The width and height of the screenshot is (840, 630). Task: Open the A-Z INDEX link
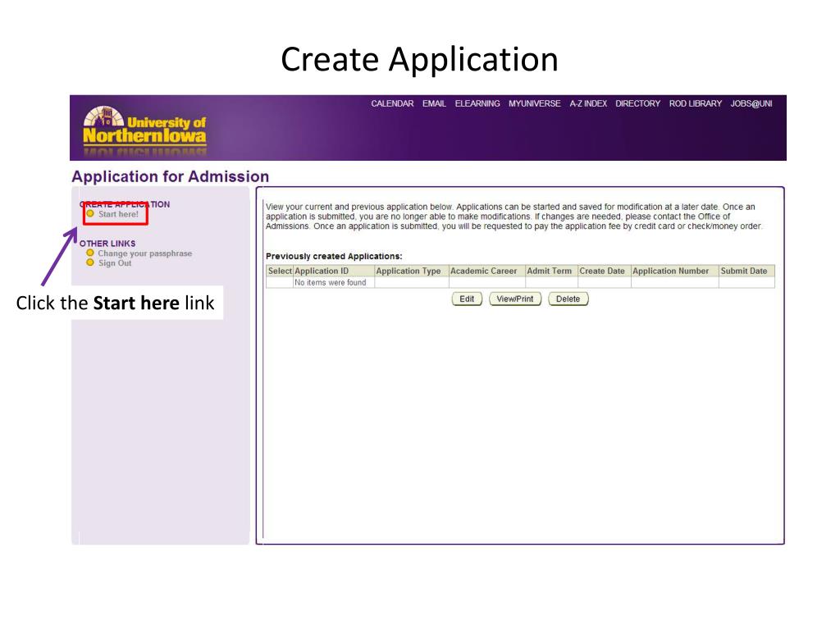tap(588, 103)
